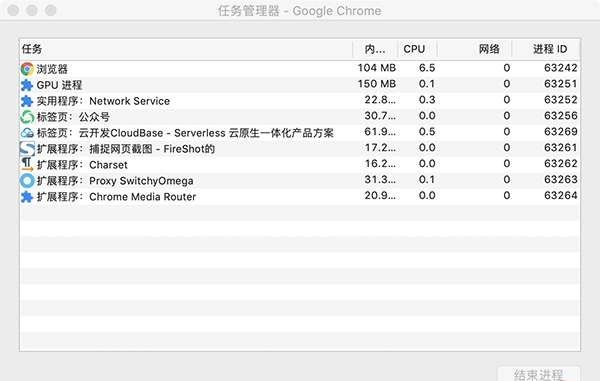The image size is (600, 381).
Task: Click the CloudBase cloud icon
Action: pos(27,133)
